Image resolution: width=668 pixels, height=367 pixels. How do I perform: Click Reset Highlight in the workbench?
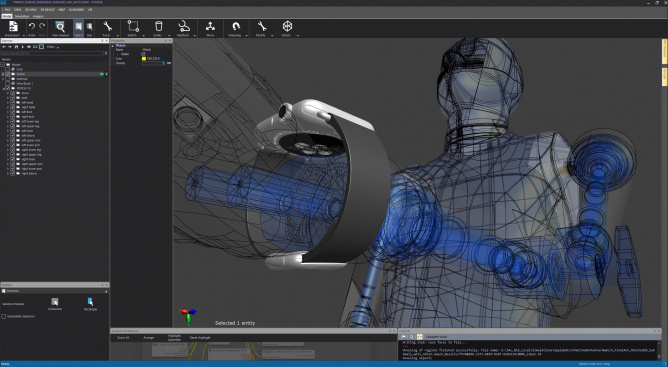(200, 338)
